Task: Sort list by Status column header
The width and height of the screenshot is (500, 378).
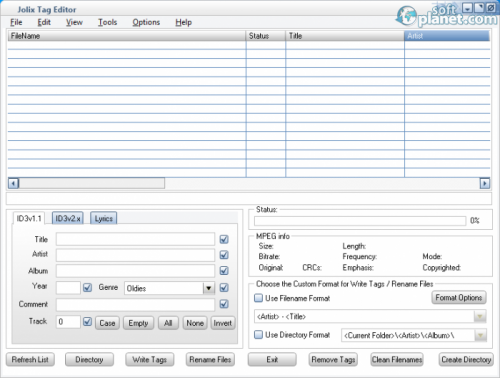Action: [266, 36]
